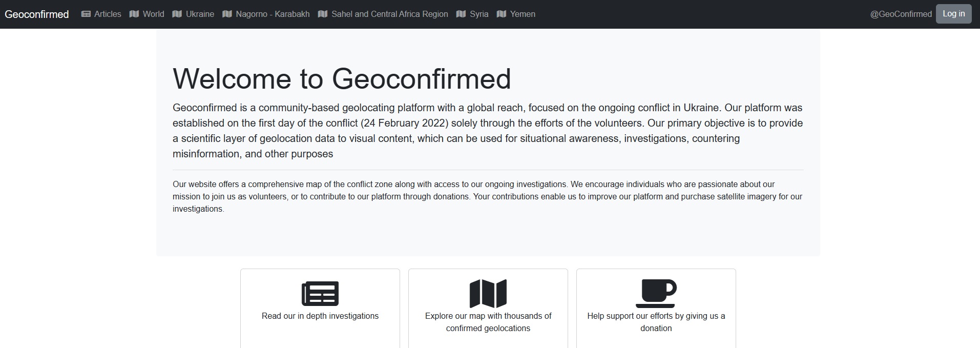Viewport: 980px width, 348px height.
Task: Click the map icon beside Syria
Action: [x=461, y=14]
